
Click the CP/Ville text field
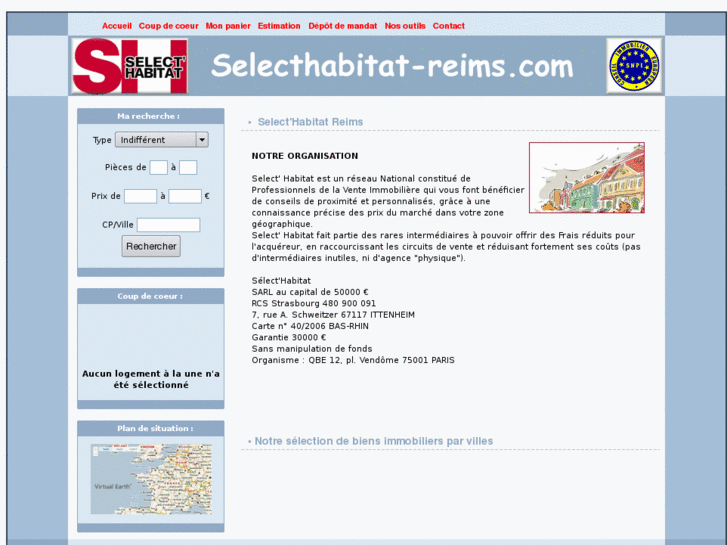point(169,225)
